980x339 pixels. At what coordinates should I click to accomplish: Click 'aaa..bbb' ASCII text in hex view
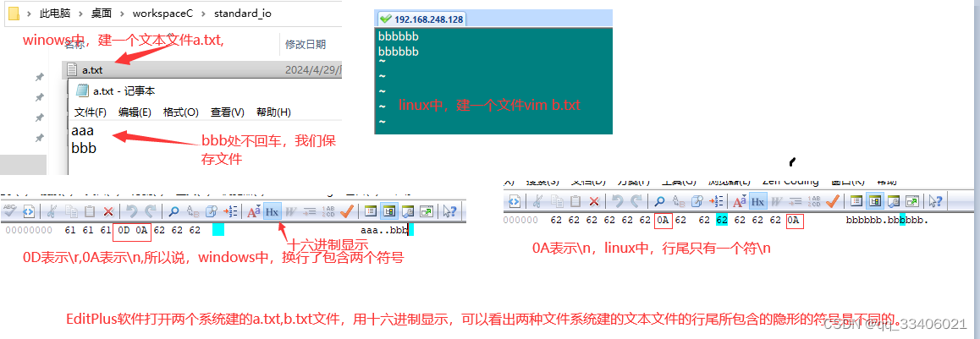coord(383,231)
